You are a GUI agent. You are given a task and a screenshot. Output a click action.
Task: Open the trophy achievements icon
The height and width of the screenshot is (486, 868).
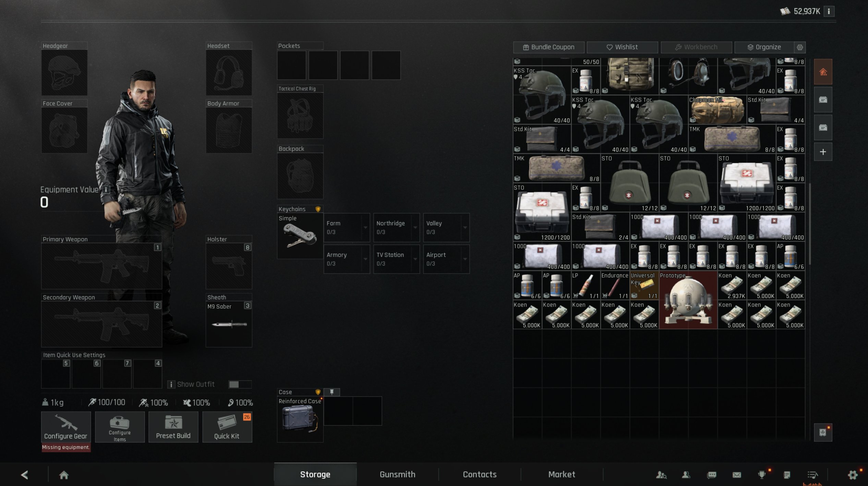pyautogui.click(x=762, y=475)
